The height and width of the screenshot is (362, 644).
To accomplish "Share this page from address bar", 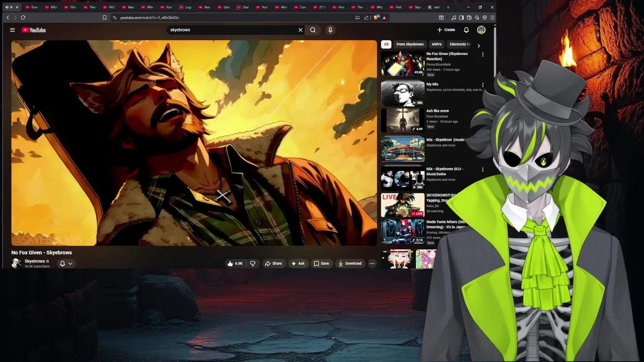I will (x=366, y=18).
